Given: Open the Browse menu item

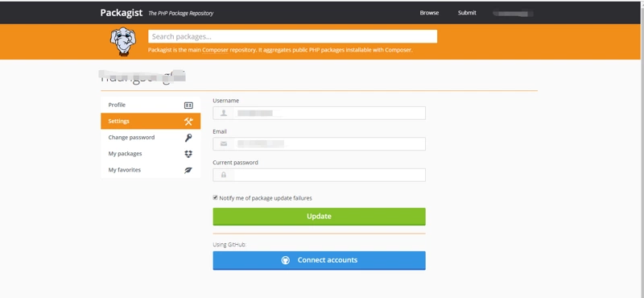Looking at the screenshot, I should tap(429, 13).
